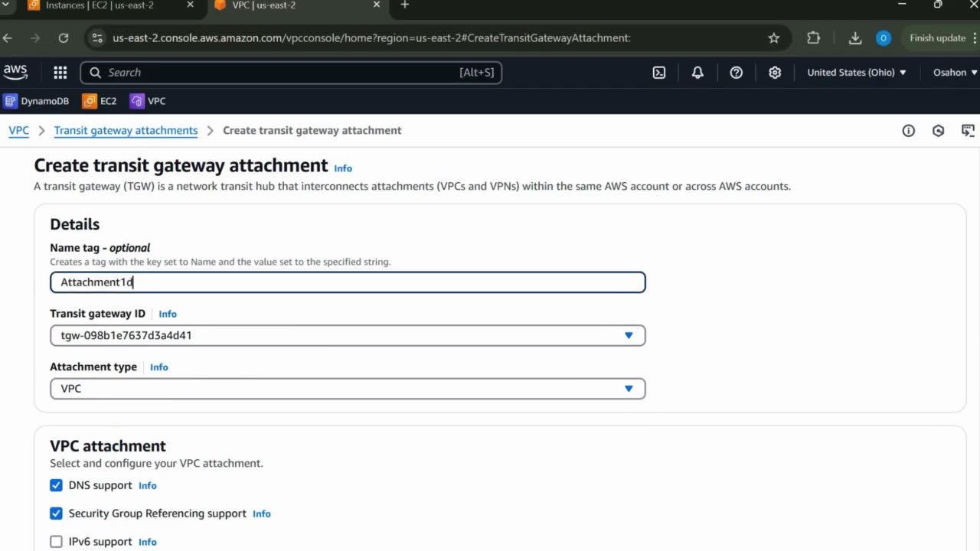Enable the IPv6 support checkbox
Viewport: 980px width, 551px height.
coord(56,542)
